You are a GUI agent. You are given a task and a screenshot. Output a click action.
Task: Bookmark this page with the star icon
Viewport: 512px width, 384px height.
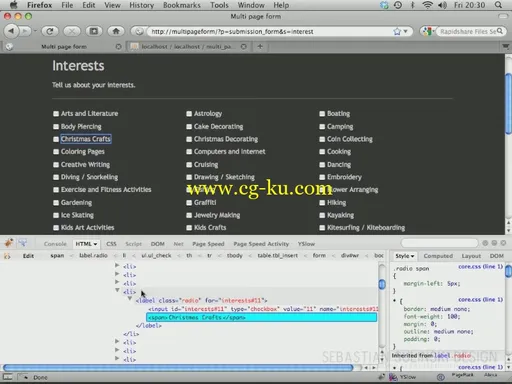click(x=397, y=31)
